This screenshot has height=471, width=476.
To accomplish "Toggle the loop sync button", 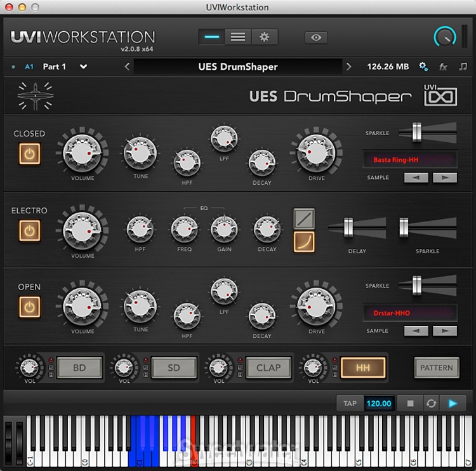I will [431, 404].
